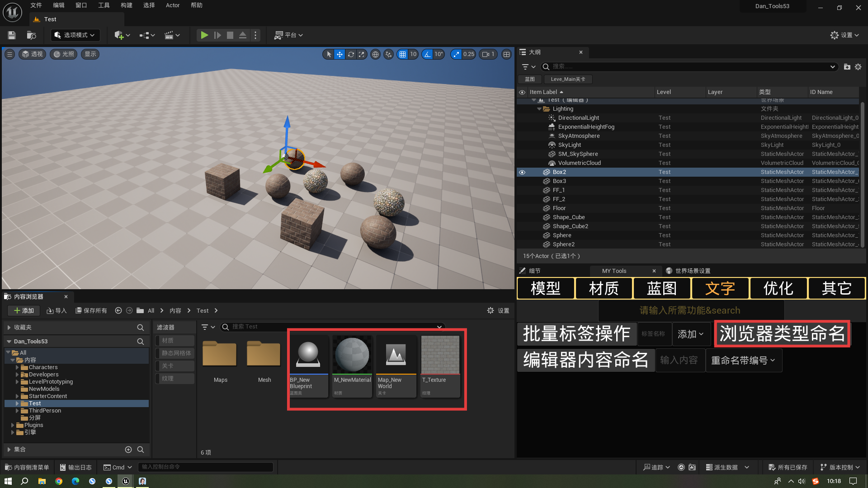This screenshot has height=488, width=868.
Task: Select the SkyLight actor in outliner
Action: tap(570, 145)
